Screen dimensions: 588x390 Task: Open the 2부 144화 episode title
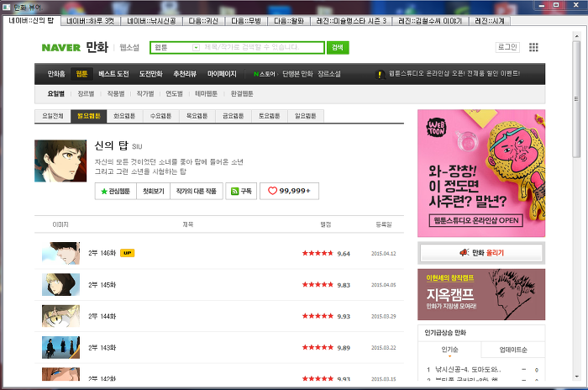[102, 316]
